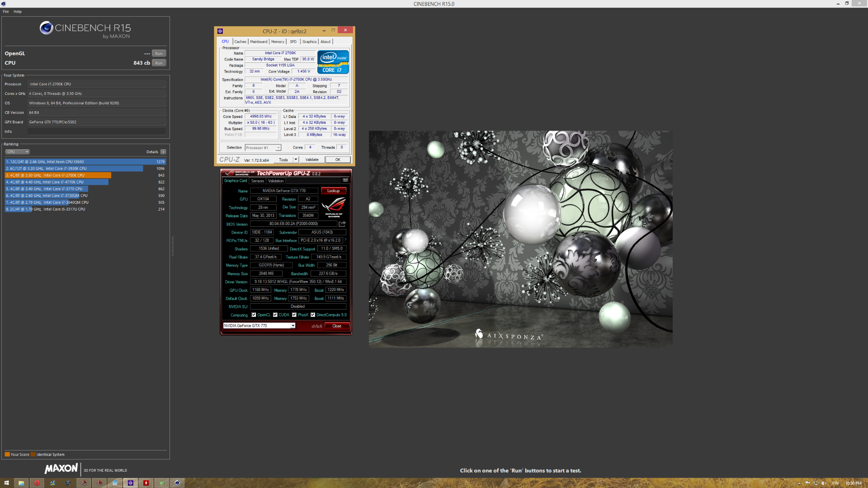Viewport: 868px width, 488px height.
Task: Click the Cinebench logo sphere icon
Action: [x=46, y=28]
